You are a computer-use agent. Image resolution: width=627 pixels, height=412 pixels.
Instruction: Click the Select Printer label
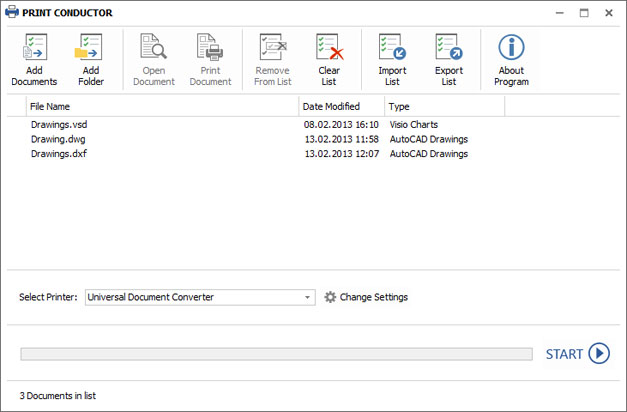pyautogui.click(x=48, y=297)
